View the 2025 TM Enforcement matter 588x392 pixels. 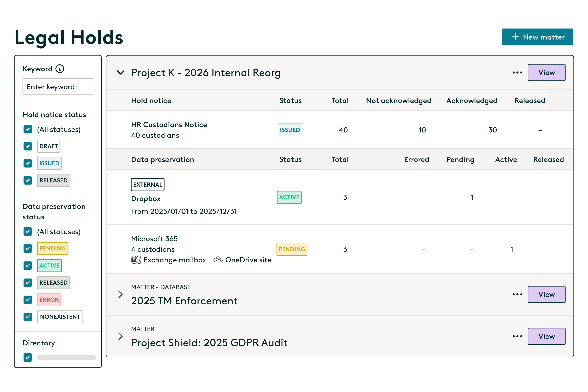tap(546, 294)
